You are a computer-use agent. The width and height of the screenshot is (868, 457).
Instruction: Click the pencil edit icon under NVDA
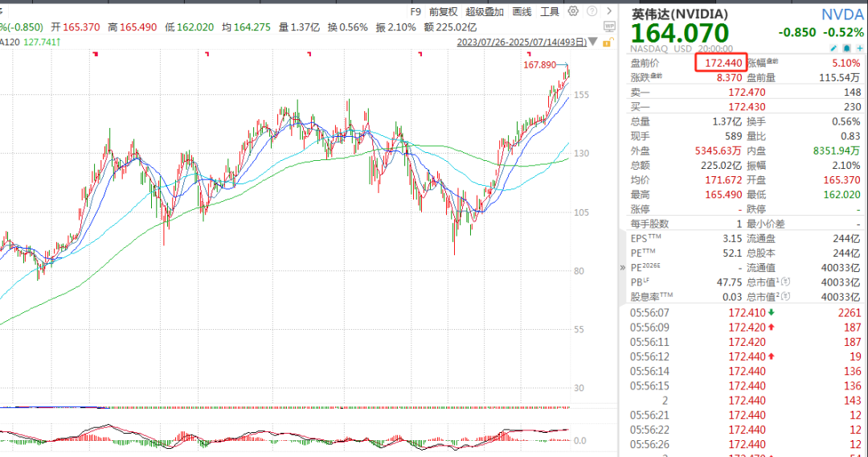(833, 48)
